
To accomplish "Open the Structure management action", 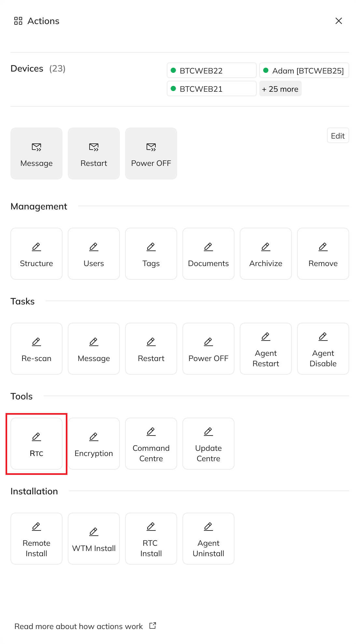I will click(x=36, y=254).
